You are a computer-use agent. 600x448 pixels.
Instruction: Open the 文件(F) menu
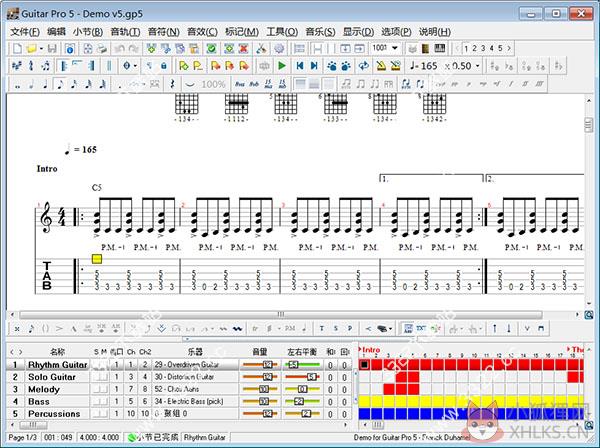point(25,32)
